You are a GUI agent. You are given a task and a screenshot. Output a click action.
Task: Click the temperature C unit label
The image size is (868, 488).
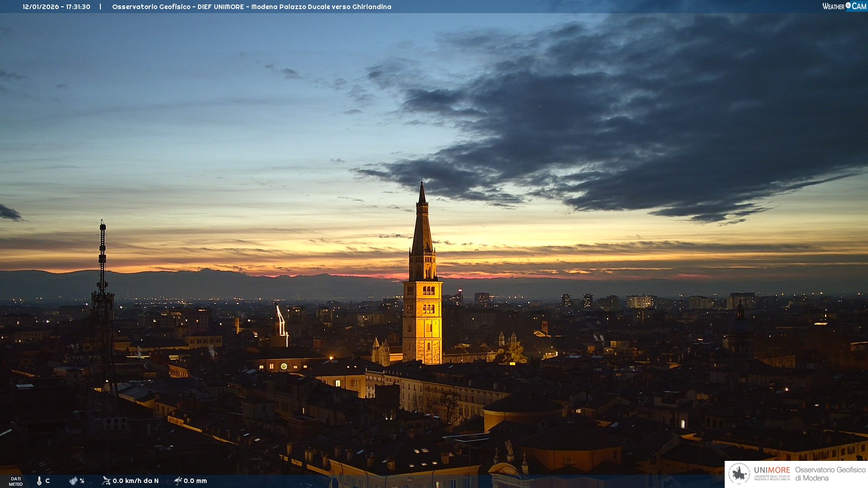(x=47, y=481)
